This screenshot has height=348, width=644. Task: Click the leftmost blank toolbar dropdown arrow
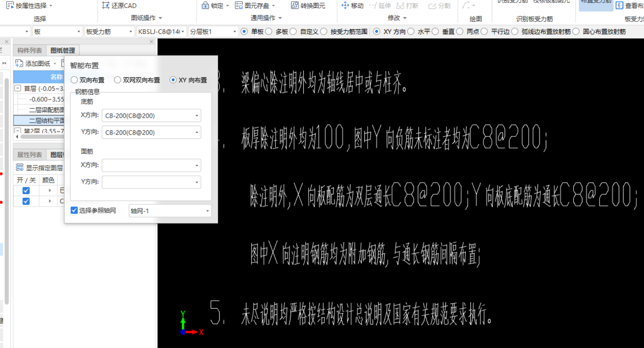pos(26,31)
